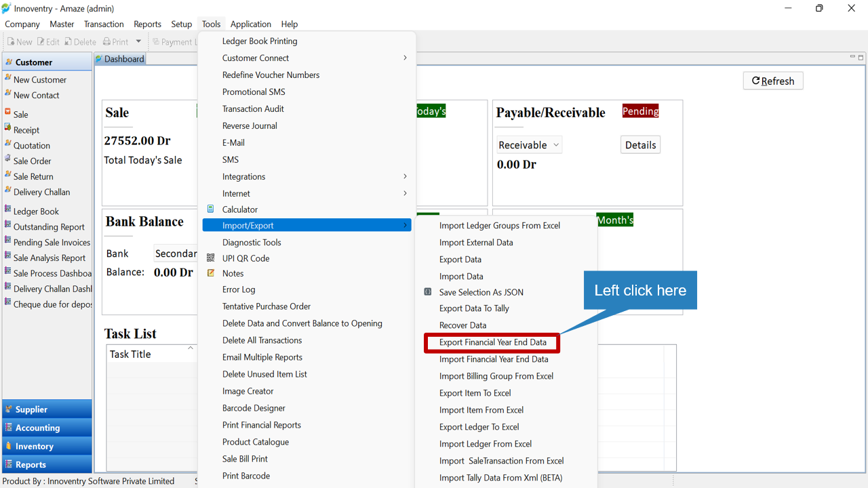Click the Receipt sidebar icon
868x488 pixels.
[8, 129]
